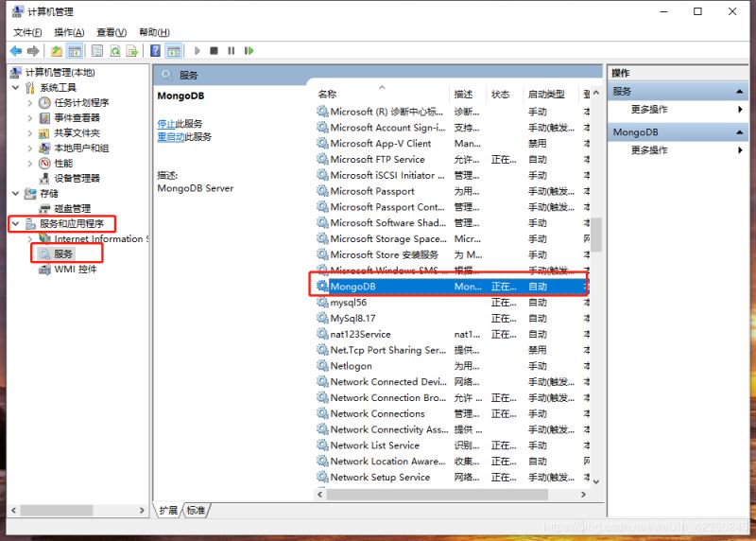Click the services list horizontal scrollbar thumb

tap(438, 495)
